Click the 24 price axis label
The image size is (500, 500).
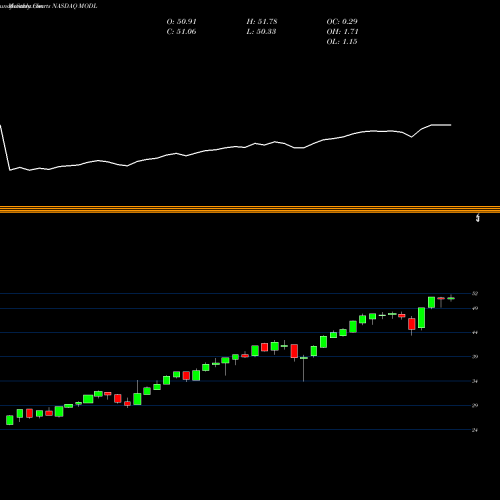pyautogui.click(x=475, y=430)
